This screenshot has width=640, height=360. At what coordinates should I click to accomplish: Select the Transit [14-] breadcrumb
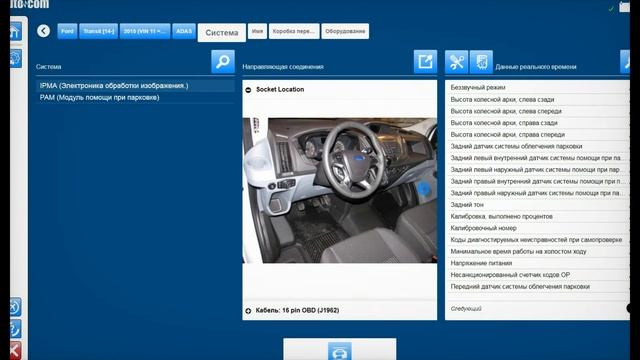coord(98,31)
